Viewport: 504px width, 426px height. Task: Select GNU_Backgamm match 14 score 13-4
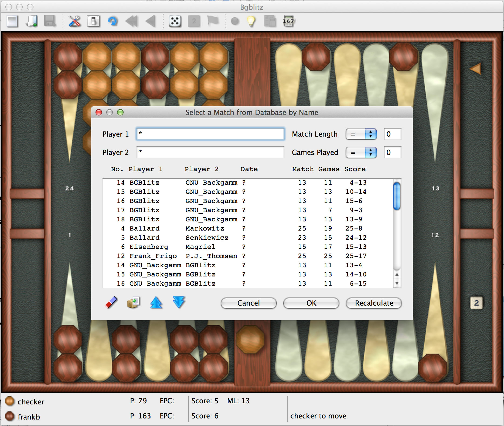pyautogui.click(x=248, y=265)
